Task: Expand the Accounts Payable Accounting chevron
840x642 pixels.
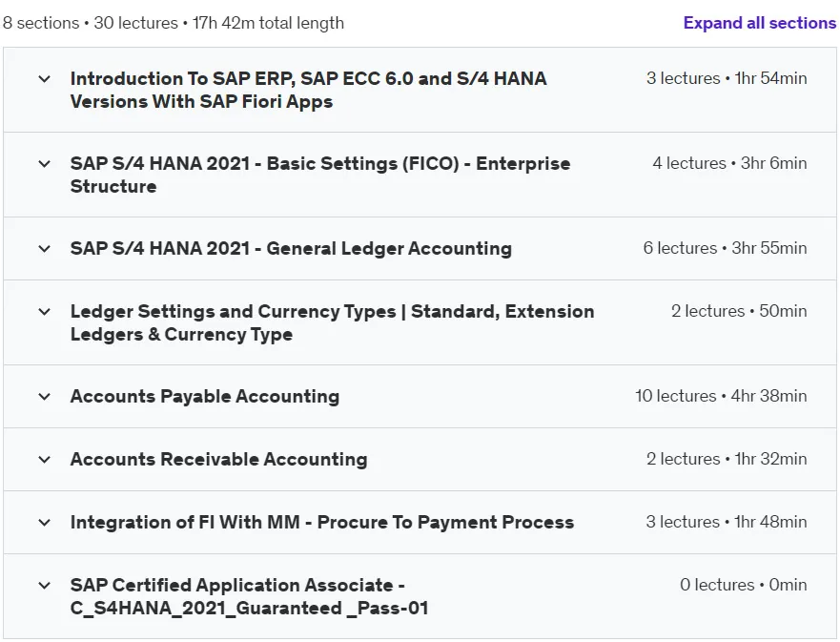Action: 45,397
